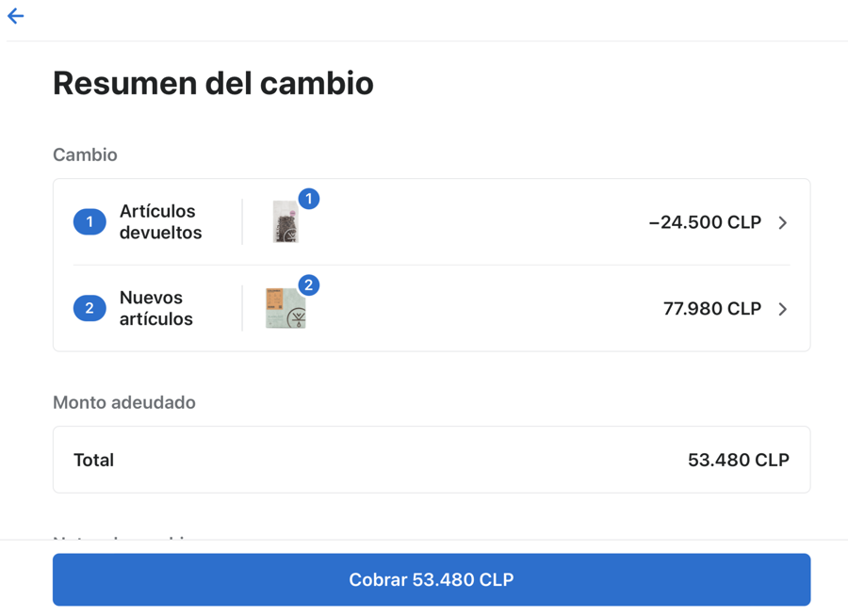Click the Monto adeudado section label

point(124,403)
